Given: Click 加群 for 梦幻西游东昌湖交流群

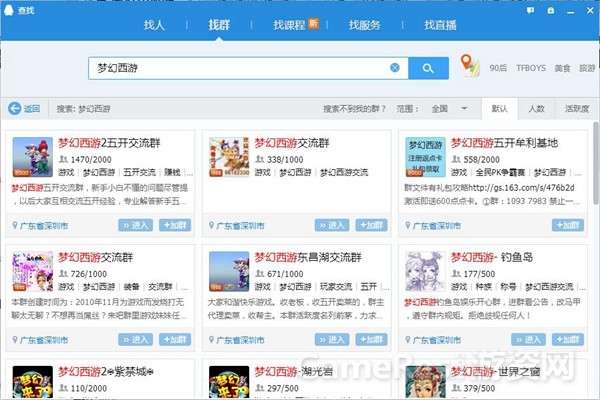Looking at the screenshot, I should [x=371, y=340].
